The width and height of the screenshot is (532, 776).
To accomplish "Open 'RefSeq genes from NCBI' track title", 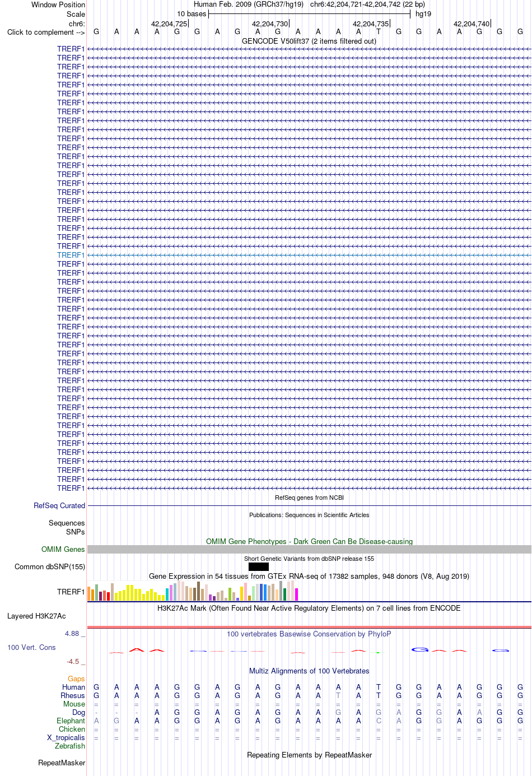I will [x=309, y=498].
